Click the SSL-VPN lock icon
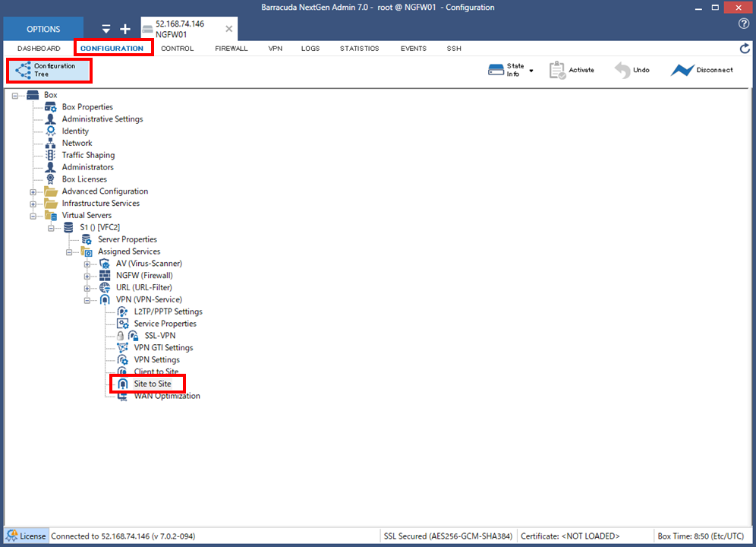The width and height of the screenshot is (756, 547). [121, 336]
